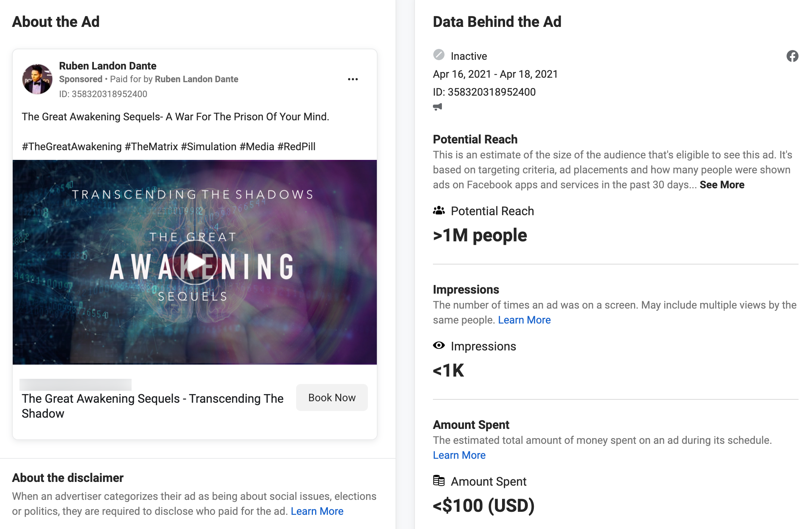Click the people icon next to Potential Reach
The height and width of the screenshot is (529, 812).
[x=439, y=211]
